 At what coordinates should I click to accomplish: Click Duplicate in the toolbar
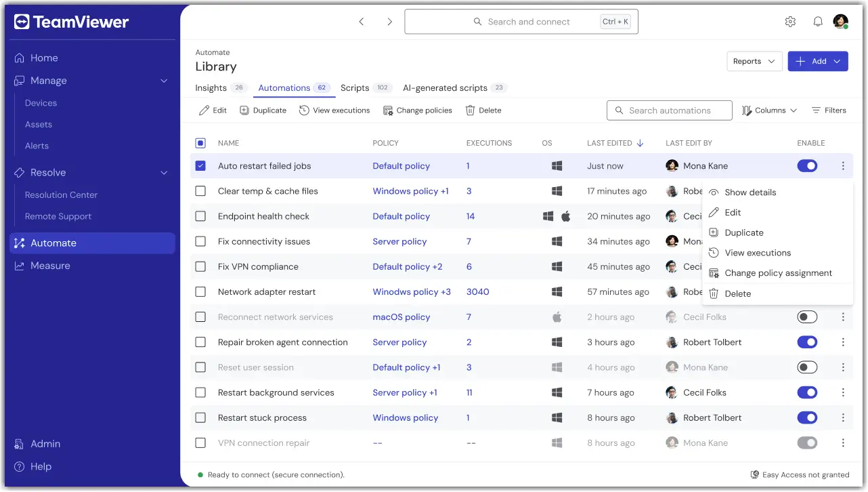pos(263,110)
